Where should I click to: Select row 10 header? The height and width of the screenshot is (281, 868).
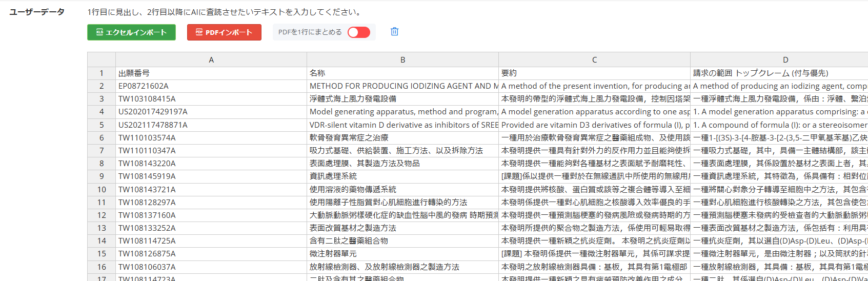coord(102,189)
